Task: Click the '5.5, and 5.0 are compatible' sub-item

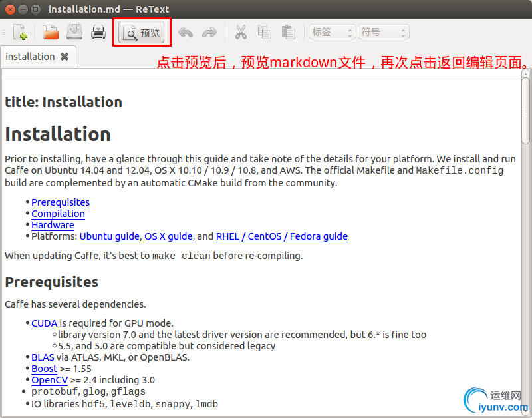Action: [x=167, y=346]
